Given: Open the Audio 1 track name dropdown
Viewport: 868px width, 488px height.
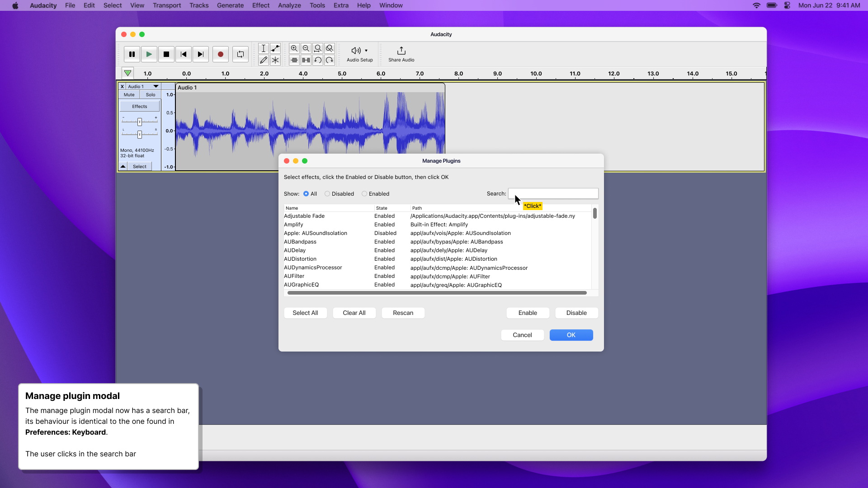Looking at the screenshot, I should [x=156, y=86].
